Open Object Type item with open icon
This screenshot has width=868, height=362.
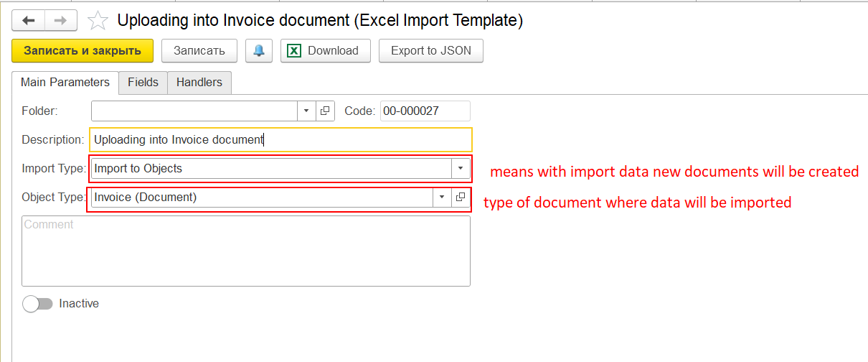coord(461,197)
